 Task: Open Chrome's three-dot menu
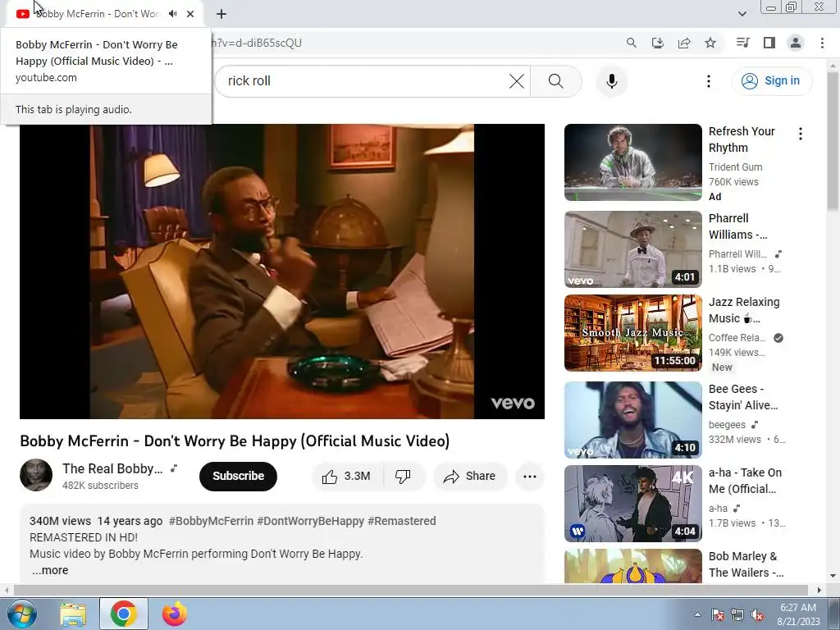(x=822, y=43)
